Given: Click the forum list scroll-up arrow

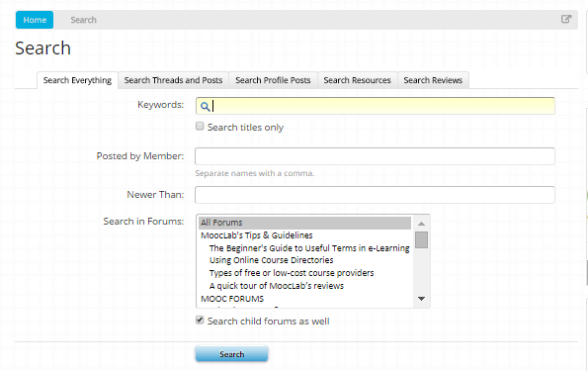Looking at the screenshot, I should pyautogui.click(x=422, y=224).
